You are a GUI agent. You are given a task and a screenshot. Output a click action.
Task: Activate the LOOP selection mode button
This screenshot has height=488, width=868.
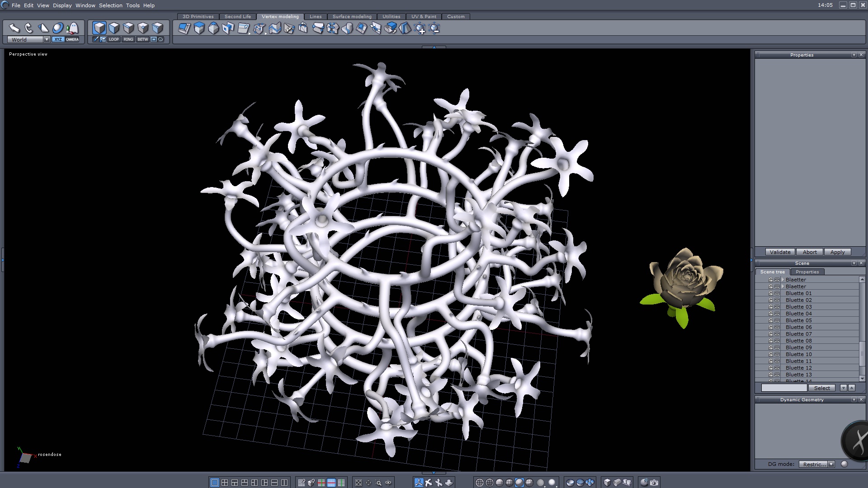tap(113, 39)
